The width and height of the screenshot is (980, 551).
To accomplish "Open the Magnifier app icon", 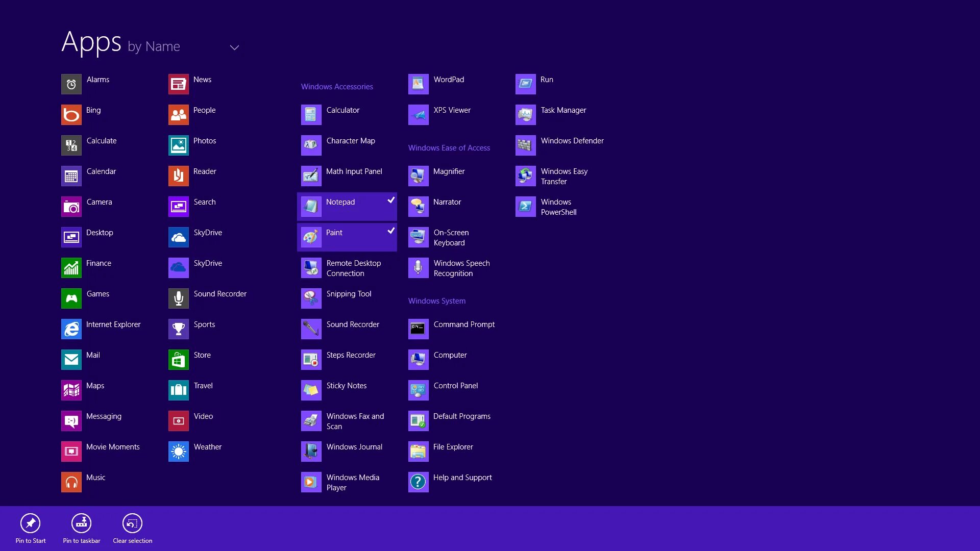I will tap(418, 176).
